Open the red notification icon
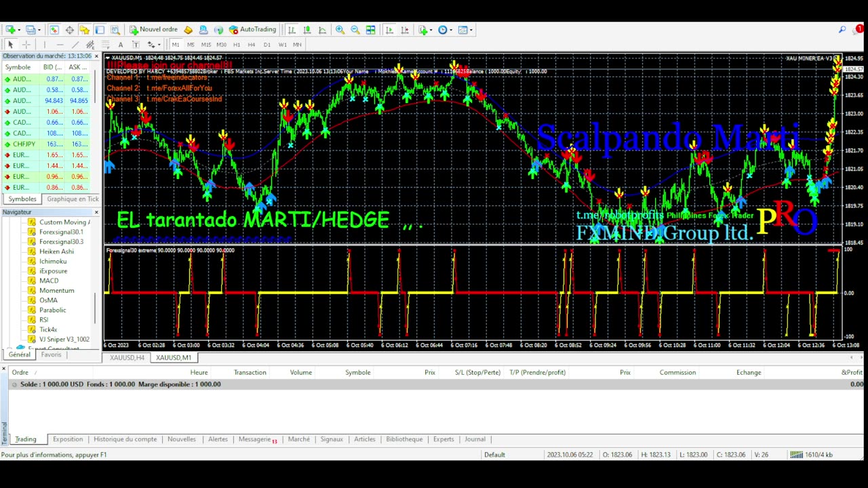868x488 pixels. click(x=859, y=30)
